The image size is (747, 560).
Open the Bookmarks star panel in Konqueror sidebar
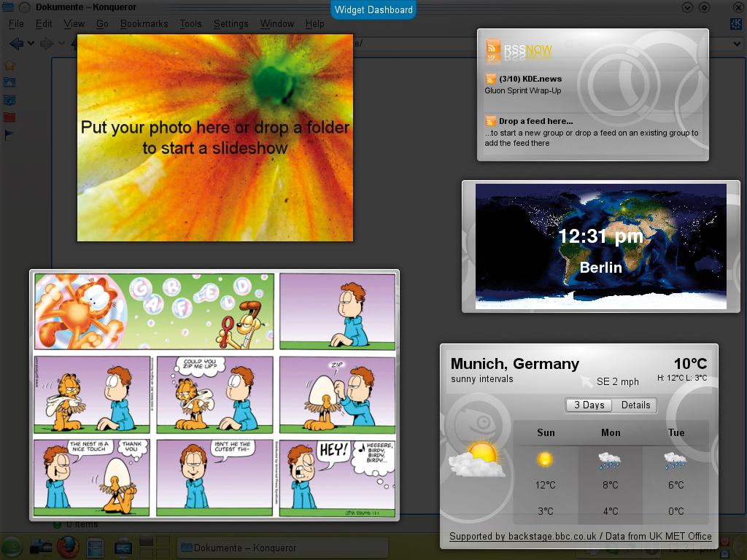[x=9, y=66]
